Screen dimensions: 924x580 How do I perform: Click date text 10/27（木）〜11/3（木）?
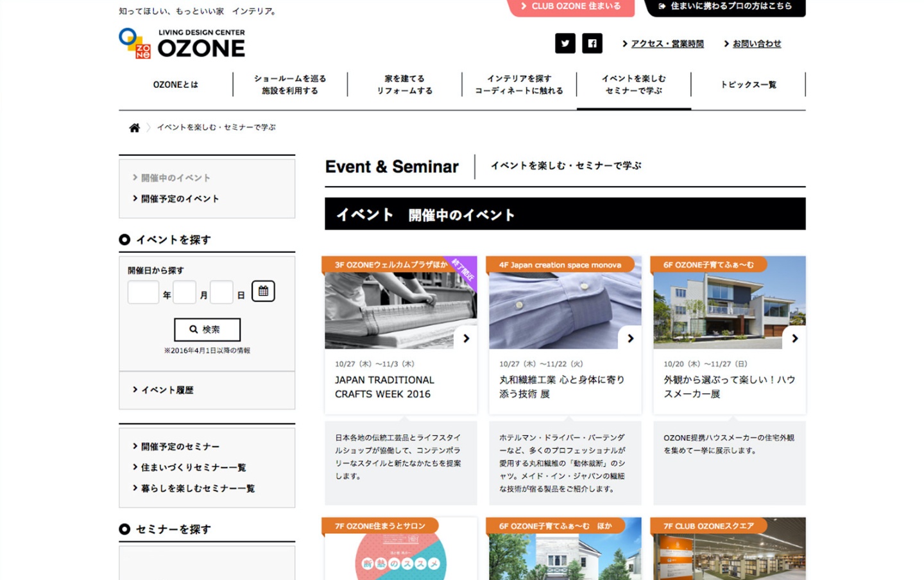coord(375,364)
